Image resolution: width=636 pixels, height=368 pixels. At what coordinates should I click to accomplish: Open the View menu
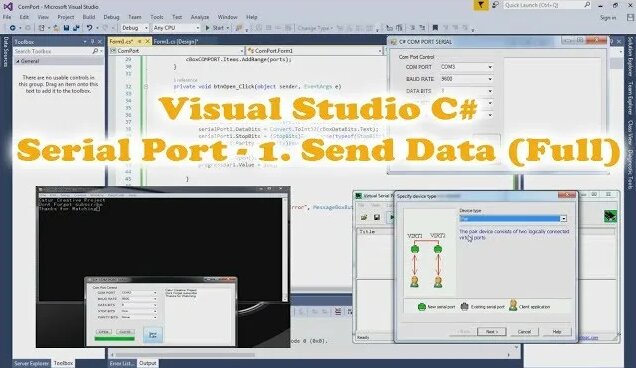tap(43, 17)
